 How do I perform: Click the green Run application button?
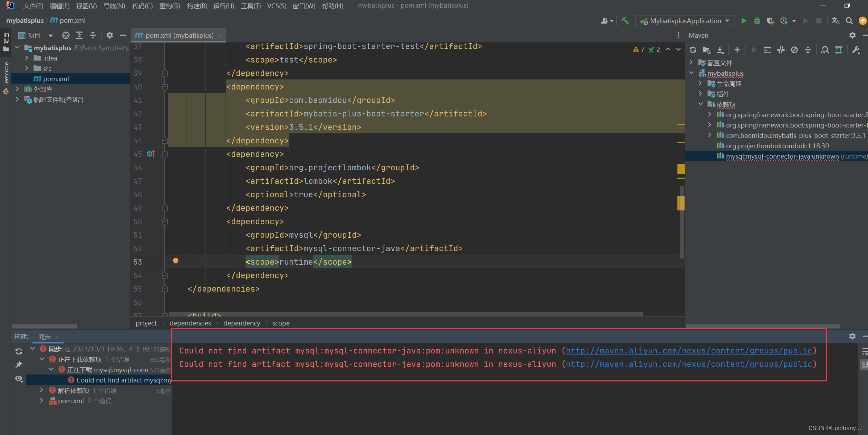pyautogui.click(x=744, y=21)
